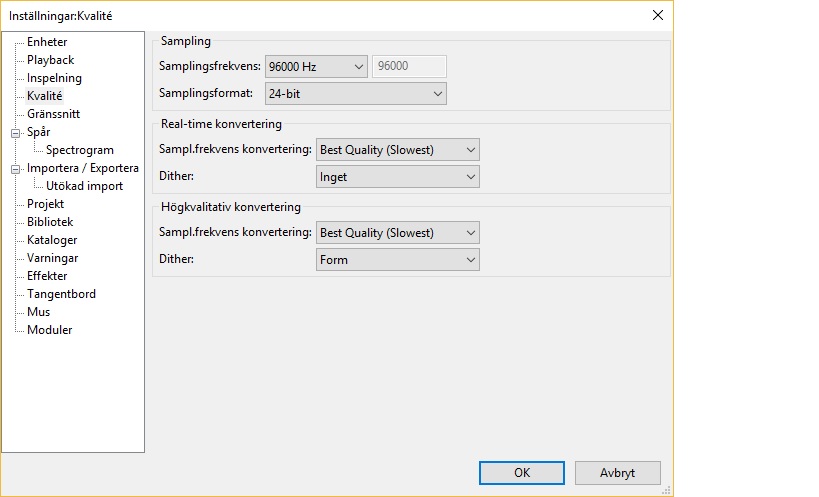Open the Samplingsformat 24-bit dropdown
Viewport: 819px width, 497px height.
[x=354, y=93]
